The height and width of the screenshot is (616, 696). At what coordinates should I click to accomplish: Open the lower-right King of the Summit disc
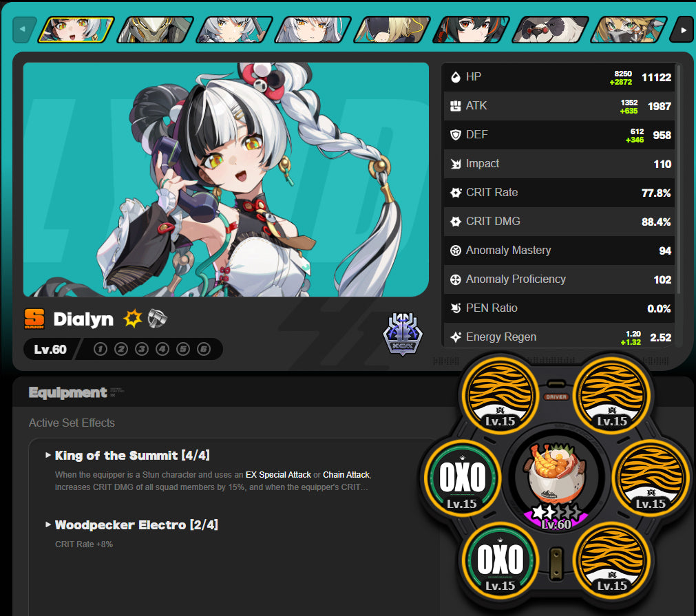(x=612, y=559)
